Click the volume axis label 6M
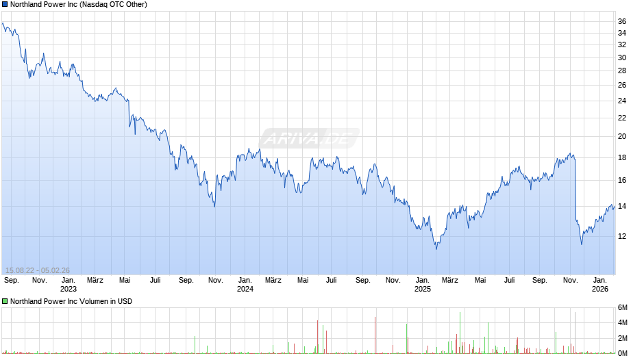Viewport: 644px width, 360px height. (x=623, y=307)
